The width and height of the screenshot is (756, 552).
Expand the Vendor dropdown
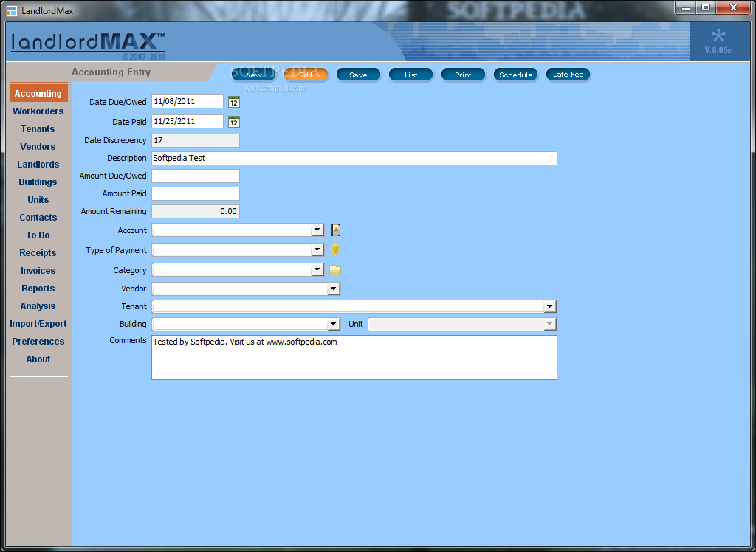(x=334, y=289)
